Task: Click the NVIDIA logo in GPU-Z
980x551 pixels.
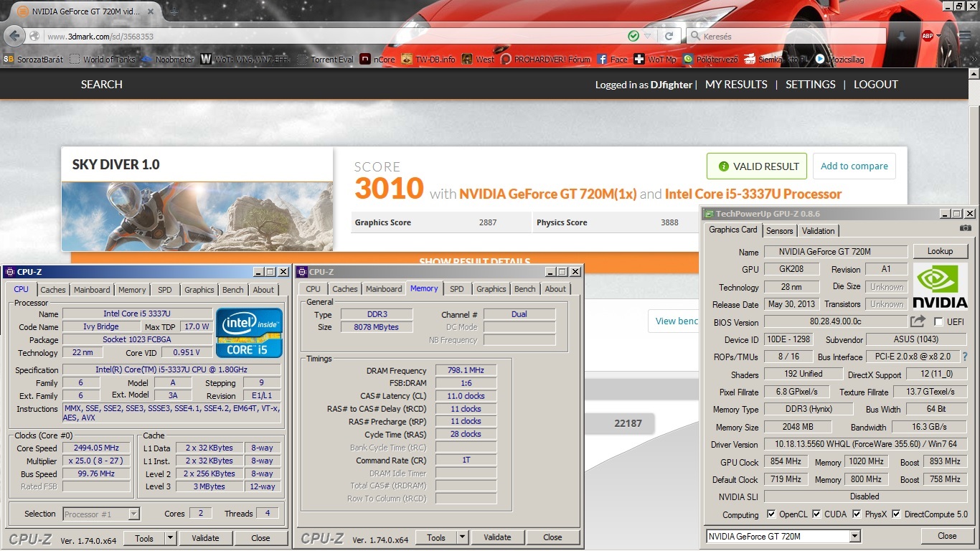Action: pos(940,287)
